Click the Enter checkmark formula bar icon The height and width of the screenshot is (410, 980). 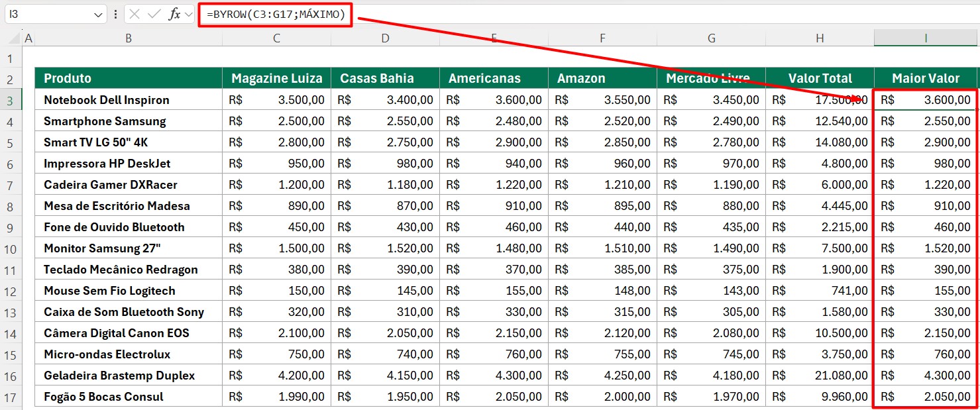point(154,14)
